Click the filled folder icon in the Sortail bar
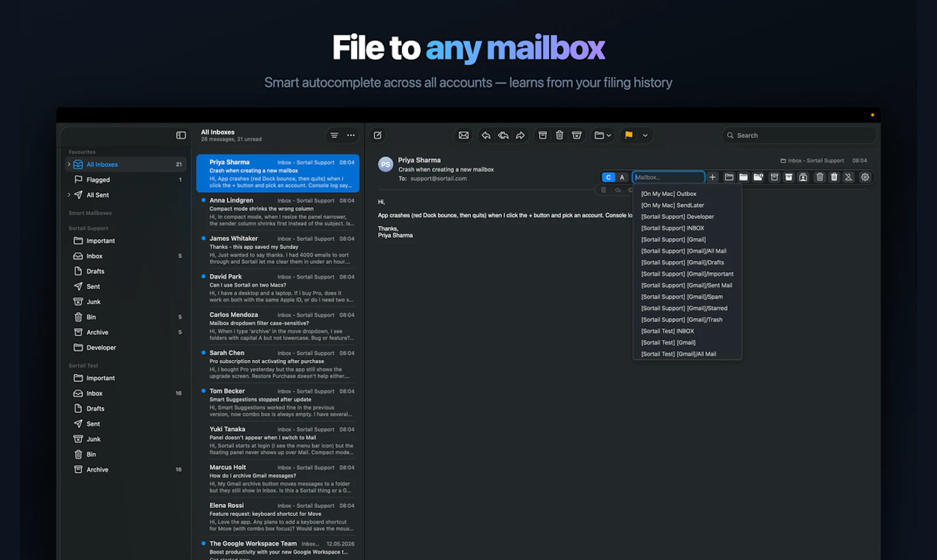 [743, 177]
